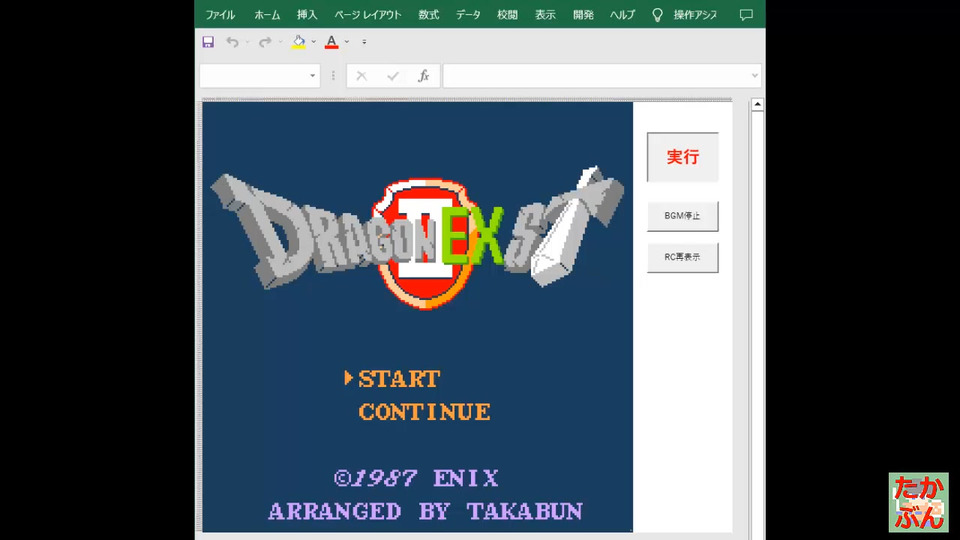
Task: Open the Undo history dropdown arrow
Action: pos(247,42)
